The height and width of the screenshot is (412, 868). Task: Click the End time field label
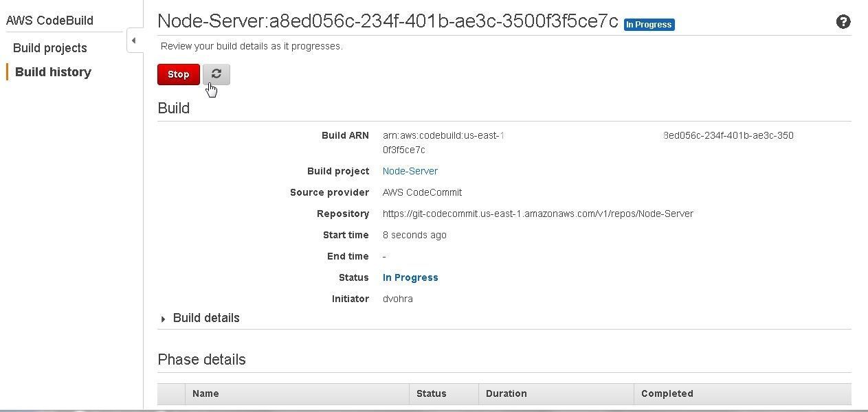pos(348,256)
